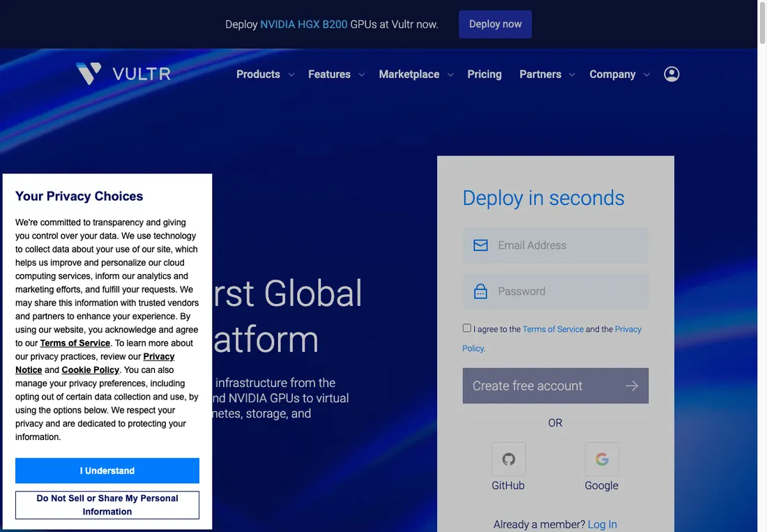Viewport: 767px width, 532px height.
Task: Expand the Partners dropdown chevron
Action: coord(572,75)
